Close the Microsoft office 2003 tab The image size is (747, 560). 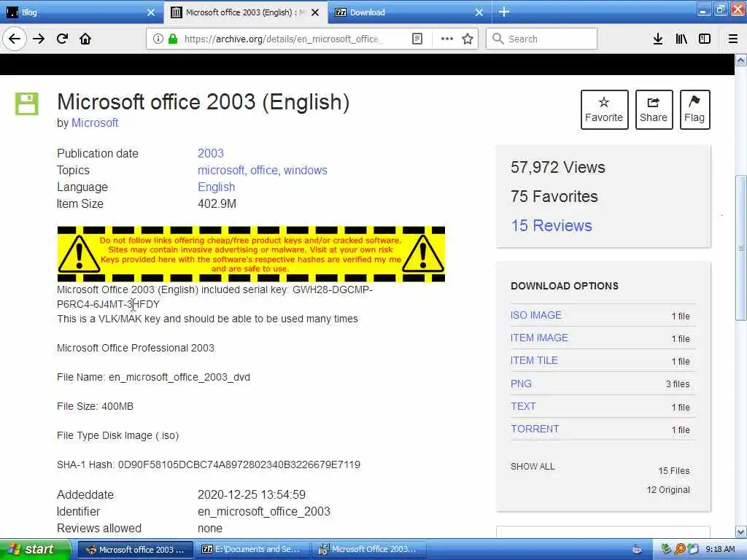tap(315, 12)
